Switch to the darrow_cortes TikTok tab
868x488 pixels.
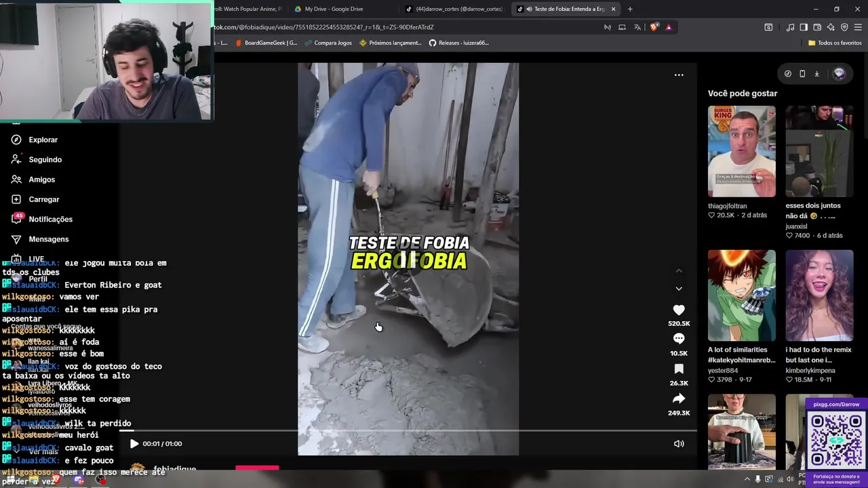[x=454, y=9]
